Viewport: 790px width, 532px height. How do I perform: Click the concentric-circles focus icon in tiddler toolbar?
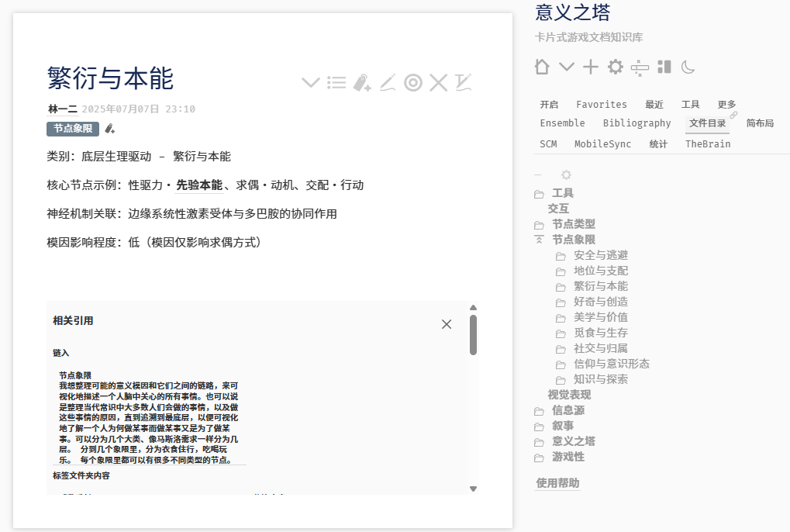413,83
